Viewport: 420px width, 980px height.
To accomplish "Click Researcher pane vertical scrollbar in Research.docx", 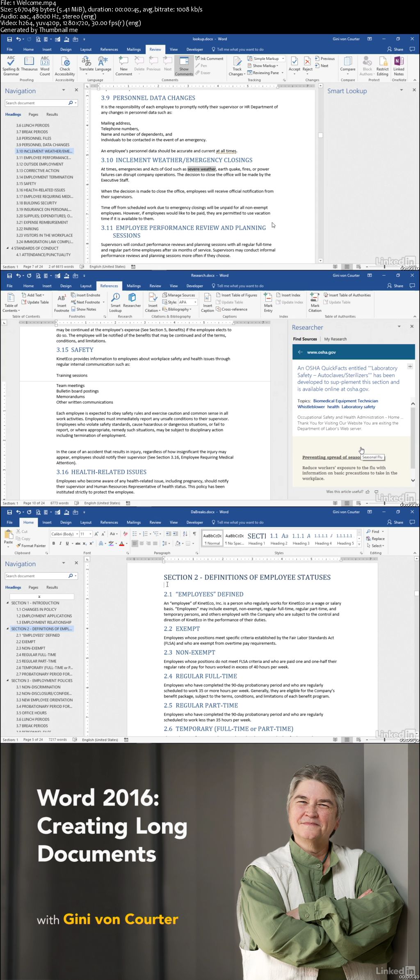I will 413,441.
